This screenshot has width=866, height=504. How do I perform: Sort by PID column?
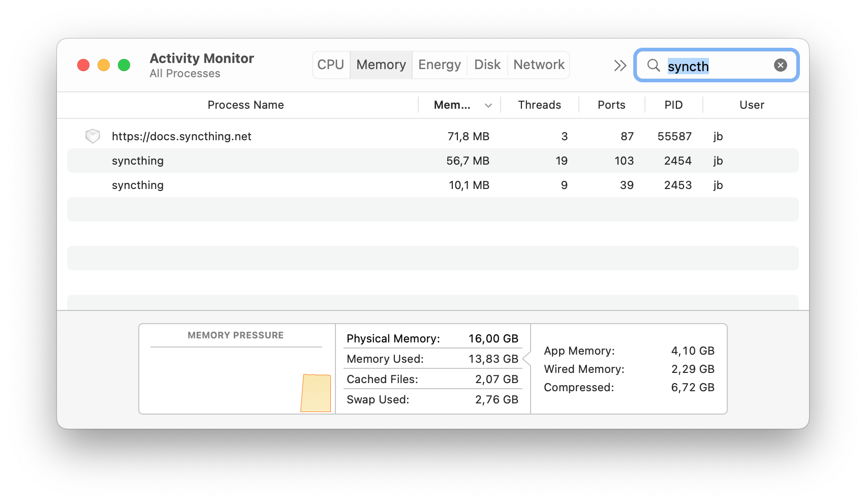click(673, 105)
